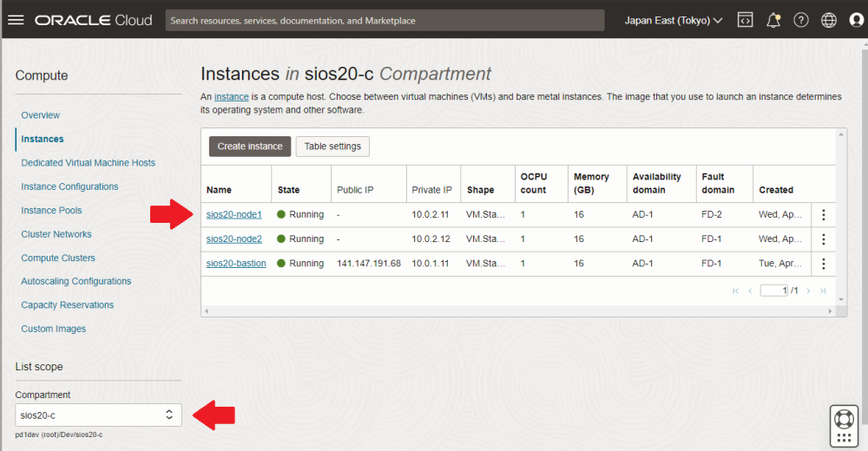Image resolution: width=868 pixels, height=451 pixels.
Task: Click the search resources and services field
Action: [385, 21]
